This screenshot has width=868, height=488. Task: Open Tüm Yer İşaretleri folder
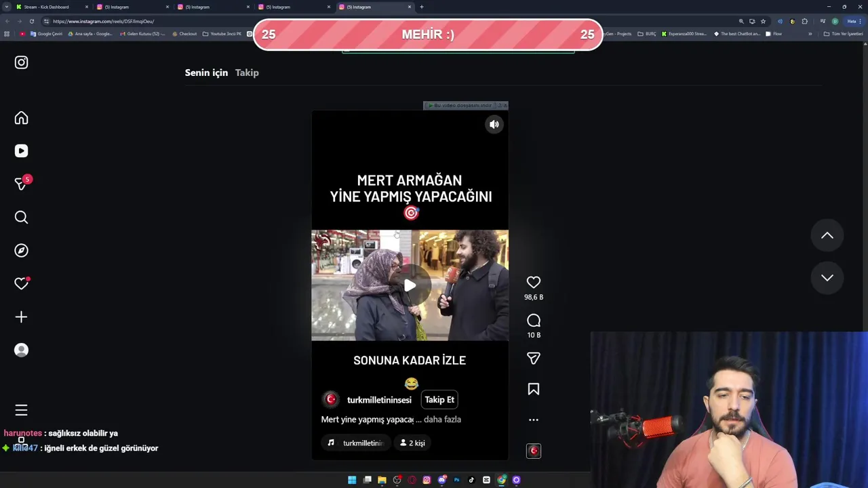coord(843,34)
